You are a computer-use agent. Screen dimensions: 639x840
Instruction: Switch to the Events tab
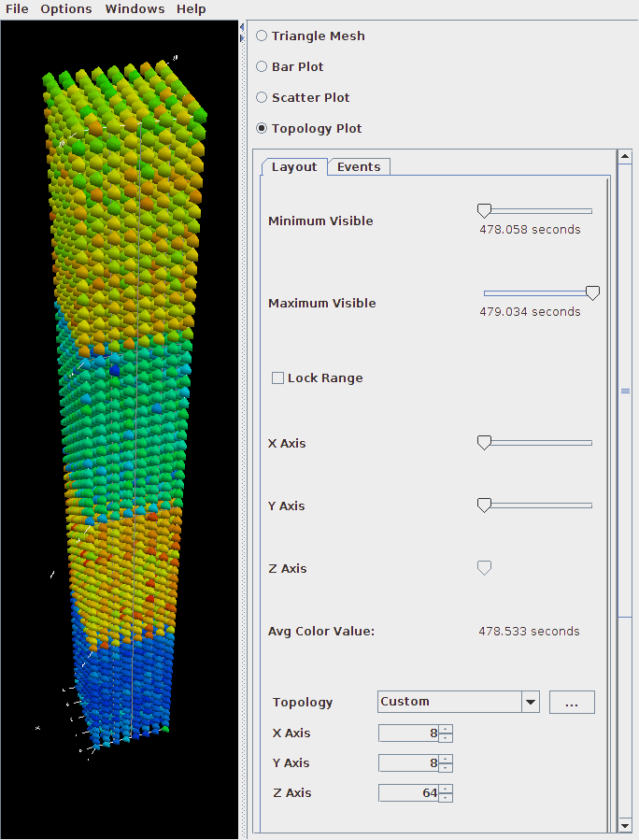pos(359,166)
